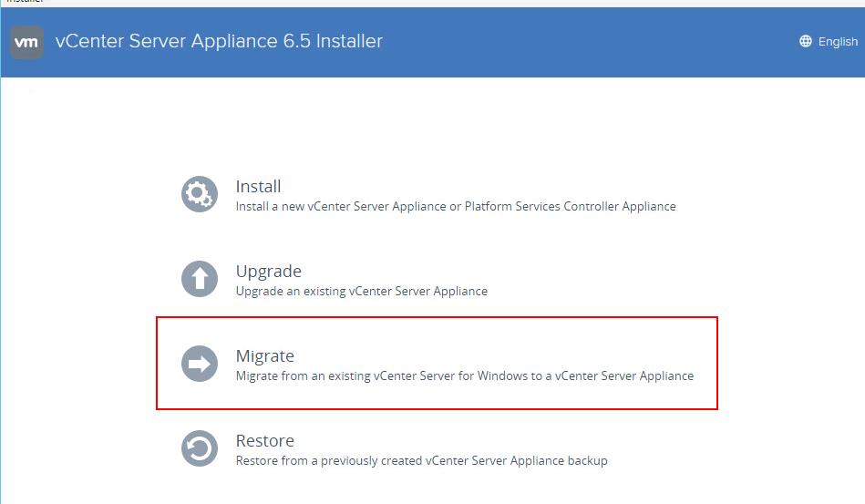This screenshot has height=504, width=865.
Task: Click the Restore from previously created backup text
Action: click(x=421, y=460)
